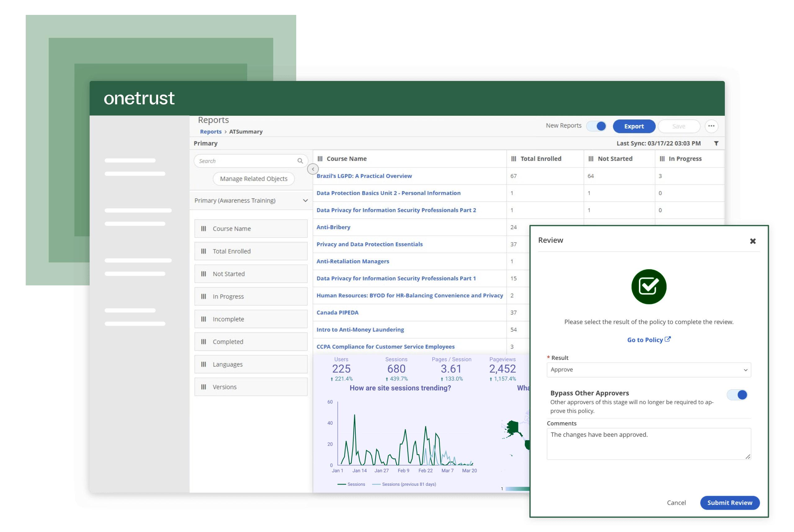The width and height of the screenshot is (794, 532).
Task: Click the Search input field
Action: [251, 161]
